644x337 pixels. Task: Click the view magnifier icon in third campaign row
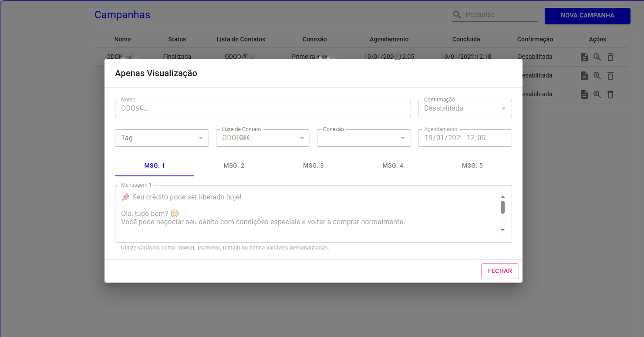[597, 94]
